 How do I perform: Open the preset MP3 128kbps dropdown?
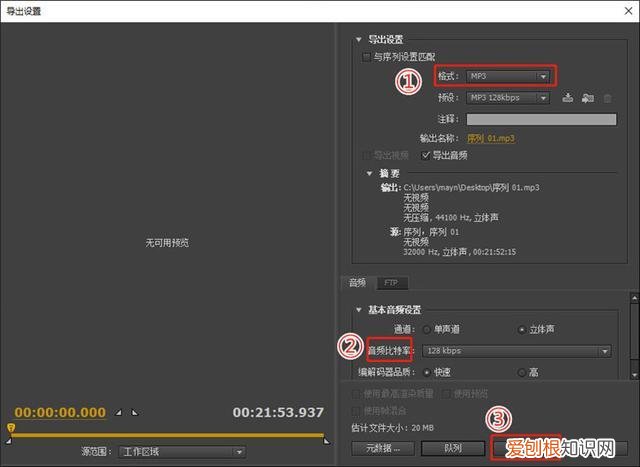point(508,98)
